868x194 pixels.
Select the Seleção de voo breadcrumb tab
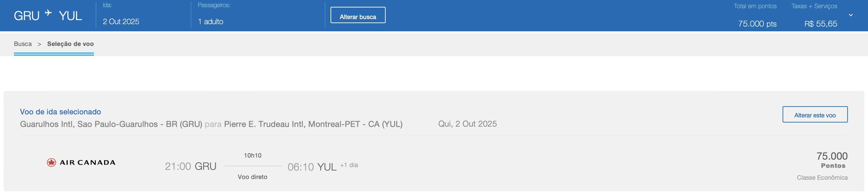(x=70, y=44)
